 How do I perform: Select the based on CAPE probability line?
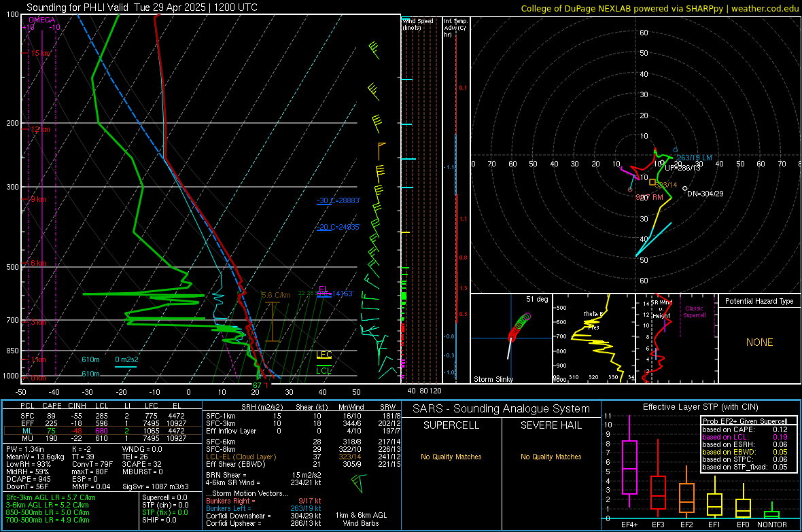745,429
